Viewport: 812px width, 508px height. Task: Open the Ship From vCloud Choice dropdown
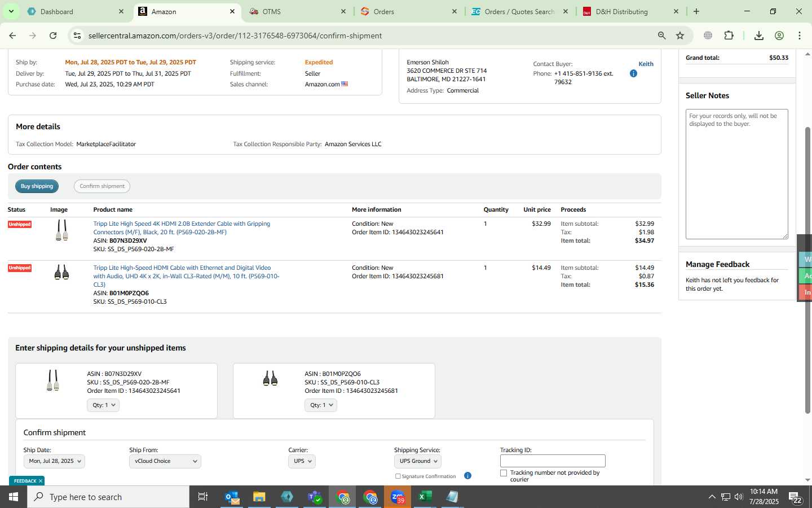pos(165,461)
